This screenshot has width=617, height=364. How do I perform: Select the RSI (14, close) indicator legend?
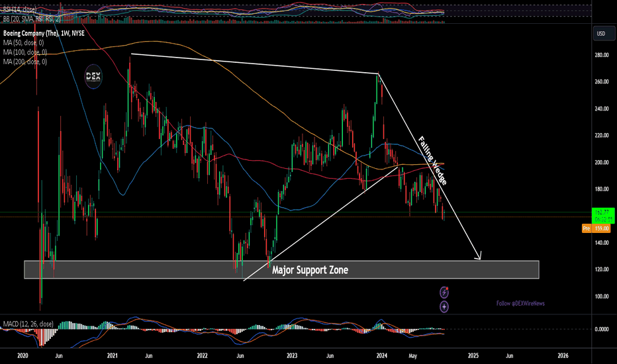(20, 9)
